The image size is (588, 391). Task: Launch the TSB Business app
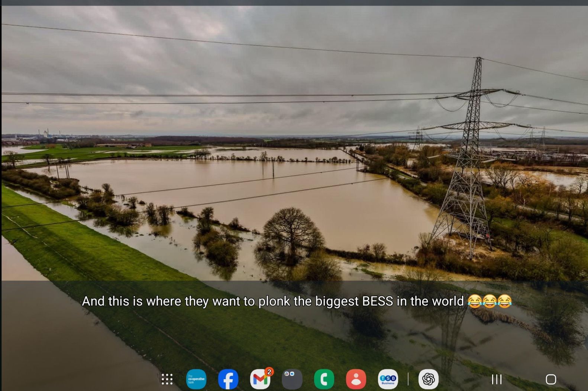point(388,379)
